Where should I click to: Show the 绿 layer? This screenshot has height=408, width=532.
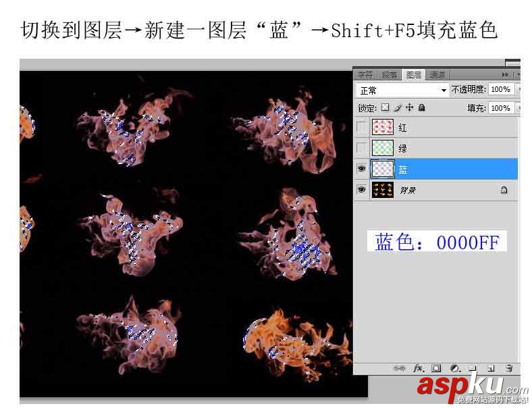[x=362, y=148]
